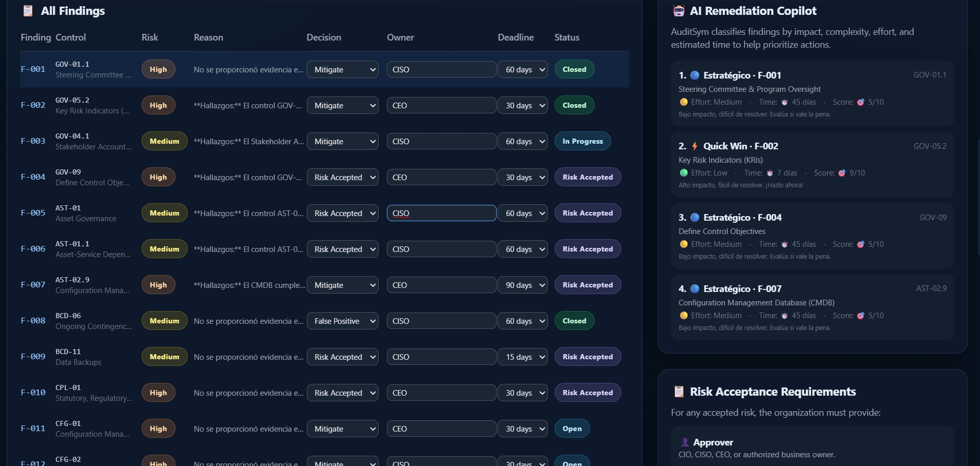Screen dimensions: 980x466
Task: Click the Risk Acceptance Requirements clipboard icon
Action: (679, 392)
